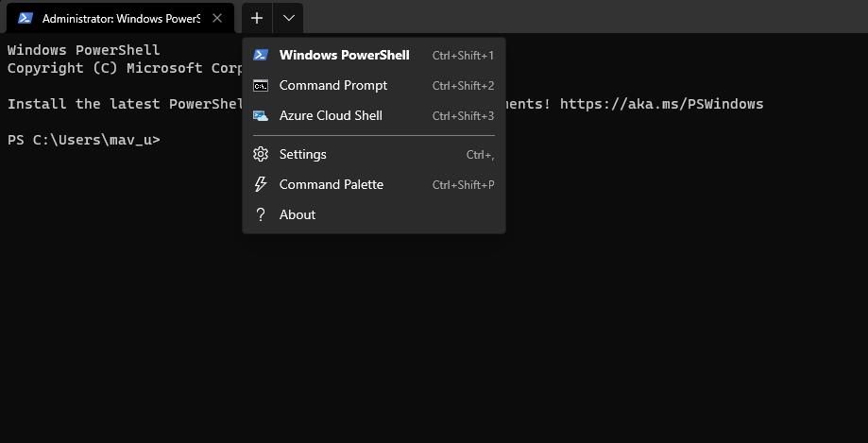Choose Windows PowerShell from the menu
Image resolution: width=868 pixels, height=443 pixels.
[344, 55]
